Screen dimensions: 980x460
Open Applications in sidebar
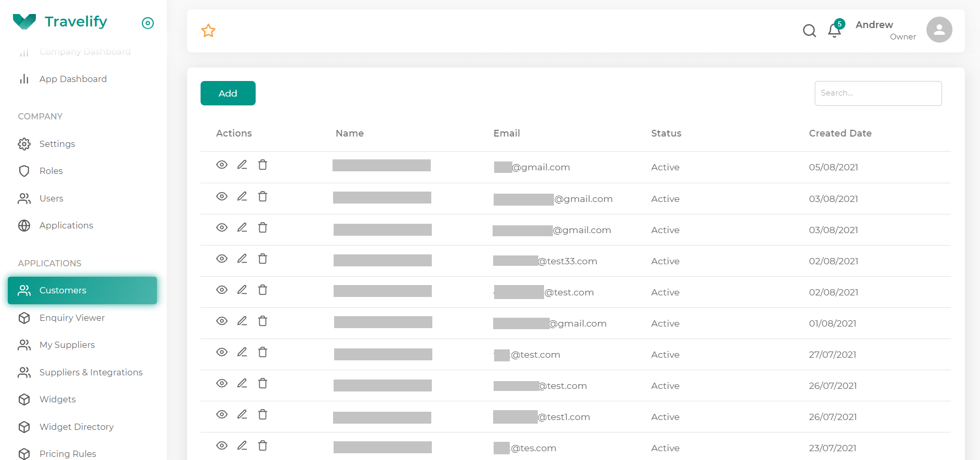(x=67, y=225)
